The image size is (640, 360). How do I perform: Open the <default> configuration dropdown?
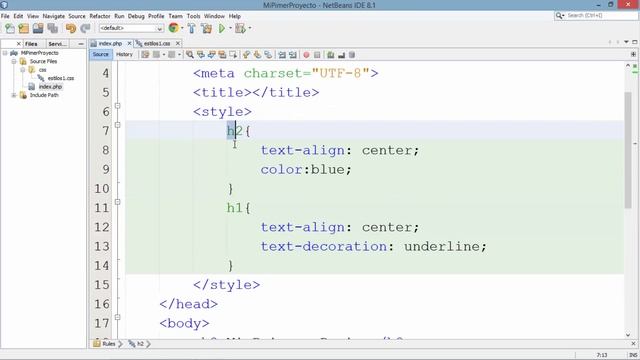[x=131, y=28]
